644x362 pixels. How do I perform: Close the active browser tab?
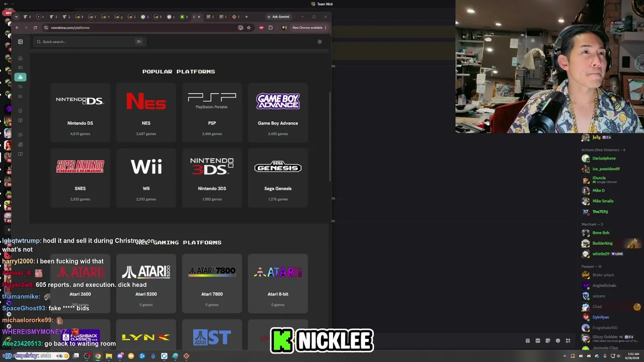point(199,17)
